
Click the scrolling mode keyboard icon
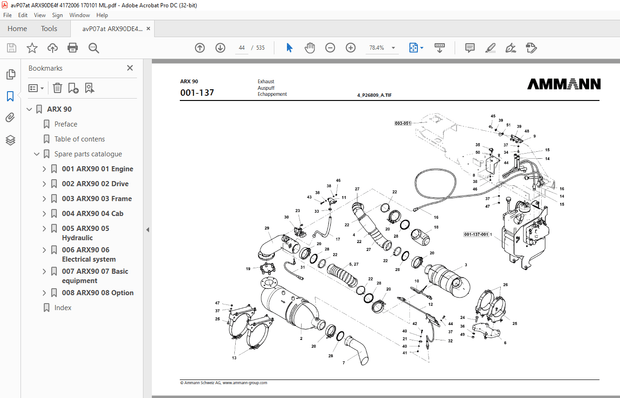pos(439,48)
